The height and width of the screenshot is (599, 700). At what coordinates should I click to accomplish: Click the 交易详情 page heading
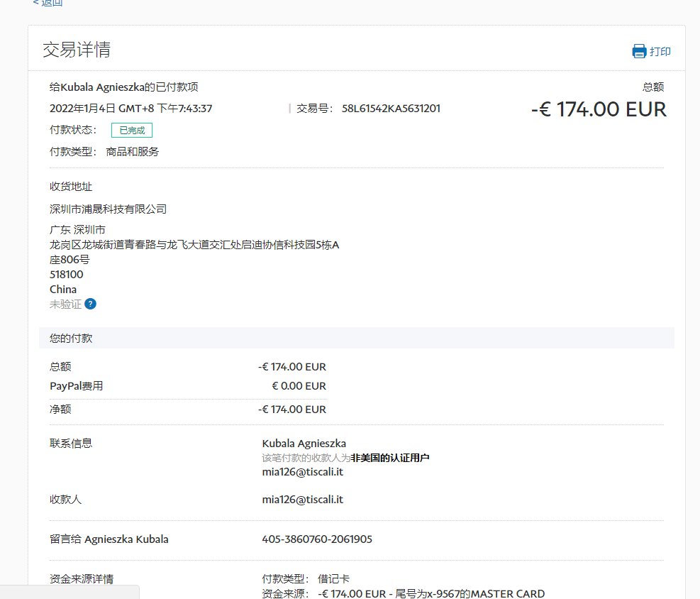point(77,50)
